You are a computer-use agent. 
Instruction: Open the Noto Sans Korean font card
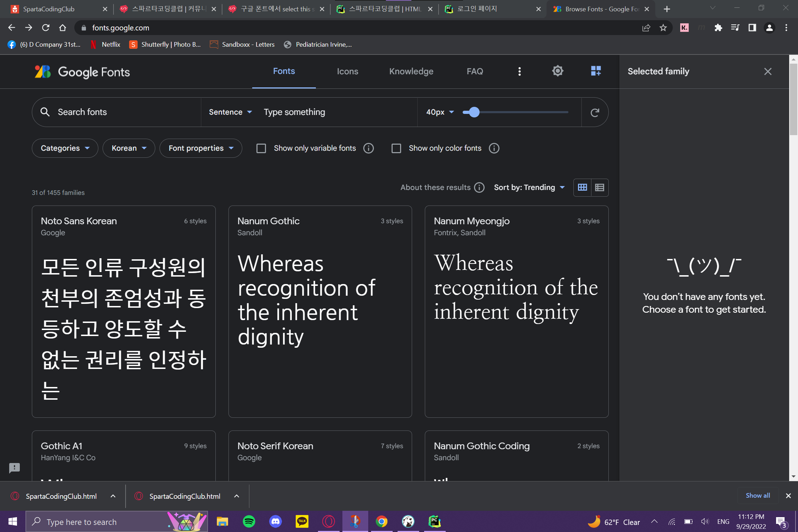click(x=123, y=311)
